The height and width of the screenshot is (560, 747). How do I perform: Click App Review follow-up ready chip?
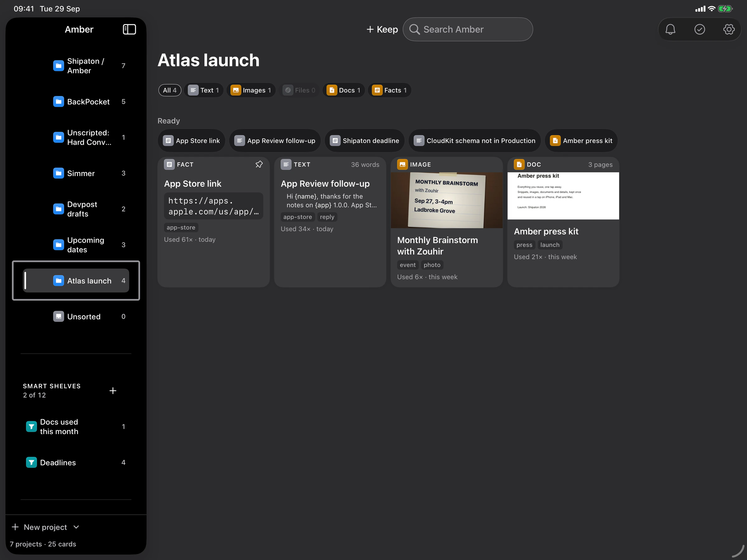click(x=275, y=140)
